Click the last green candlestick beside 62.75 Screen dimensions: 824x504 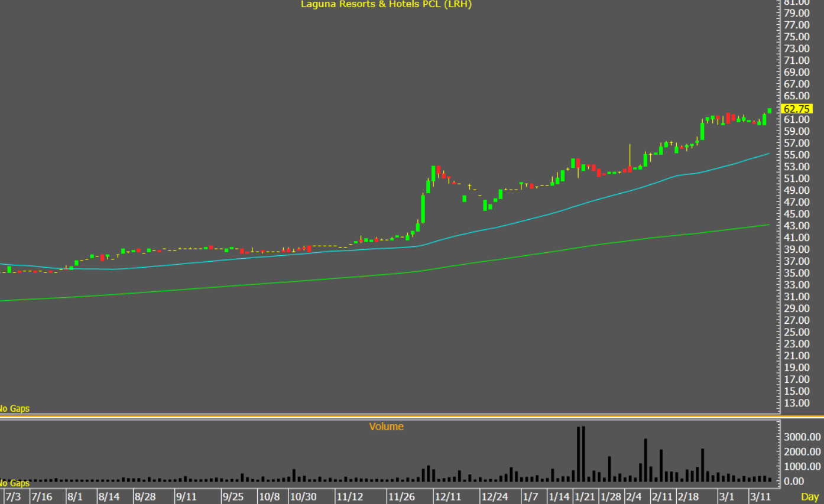[770, 110]
